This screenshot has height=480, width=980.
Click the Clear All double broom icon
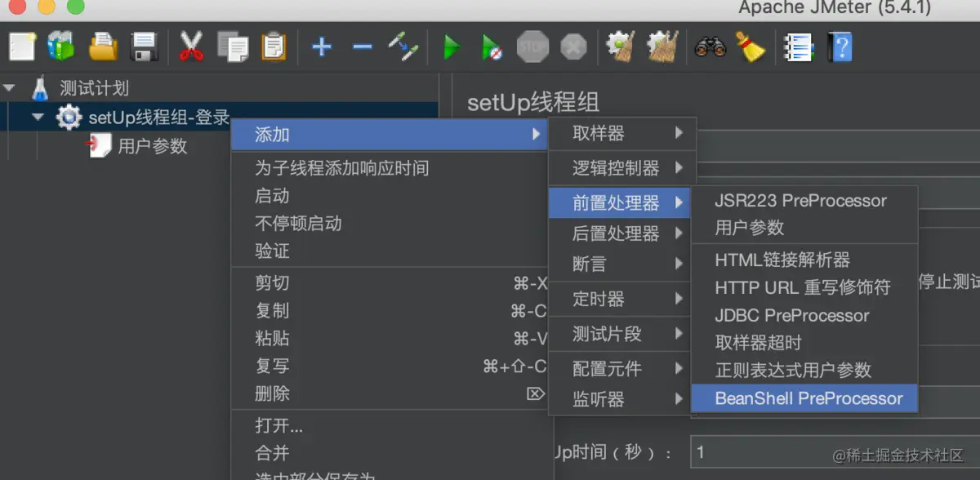663,47
